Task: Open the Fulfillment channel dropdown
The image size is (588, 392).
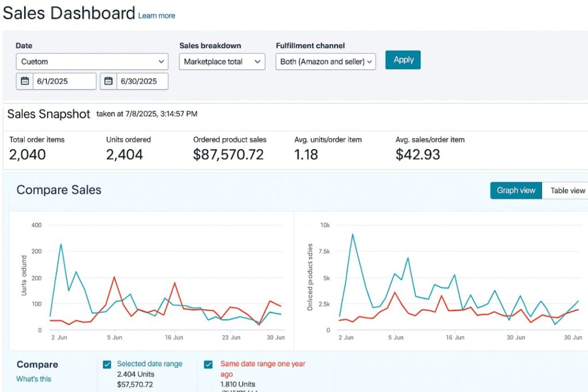Action: tap(326, 62)
